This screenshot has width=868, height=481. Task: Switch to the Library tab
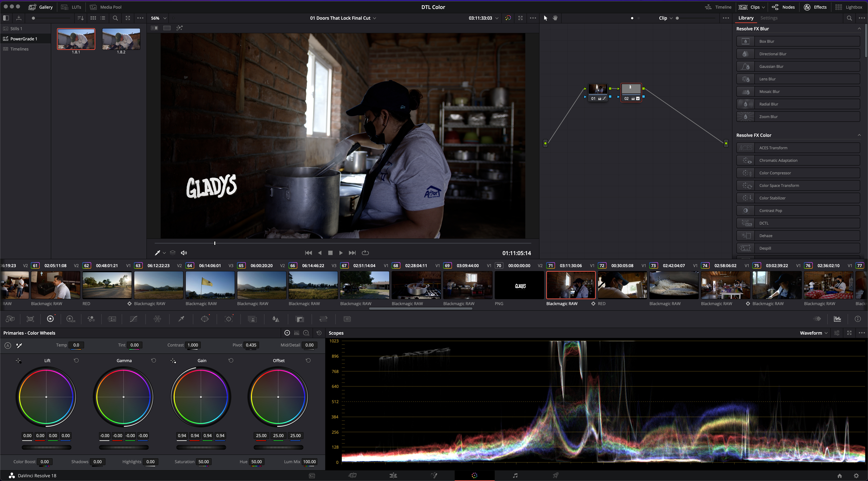[x=746, y=18]
